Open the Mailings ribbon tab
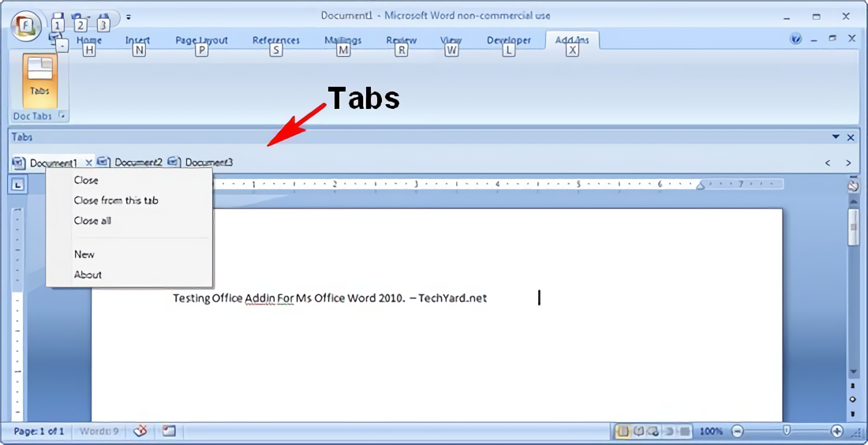This screenshot has height=445, width=868. pyautogui.click(x=343, y=40)
